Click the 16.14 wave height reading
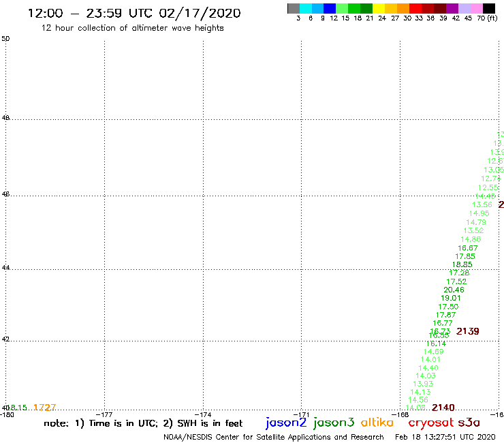Viewport: 504px width, 443px height. pos(436,344)
